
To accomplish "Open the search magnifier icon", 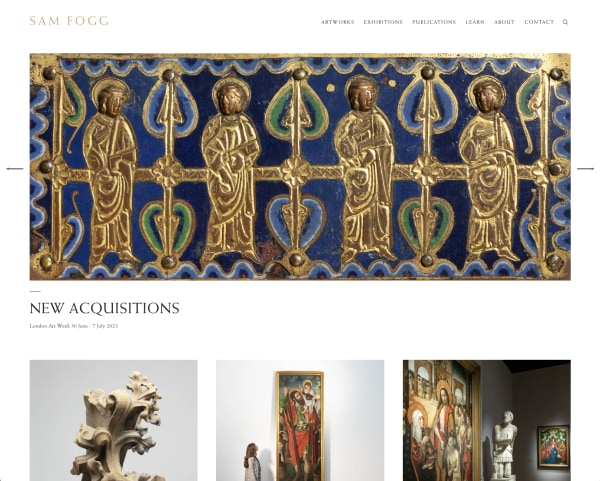I will click(565, 22).
